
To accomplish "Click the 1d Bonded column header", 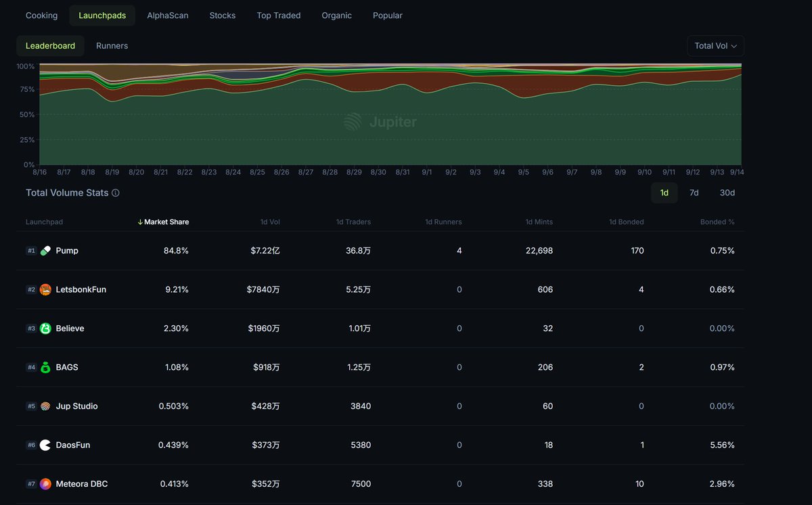I will (626, 222).
